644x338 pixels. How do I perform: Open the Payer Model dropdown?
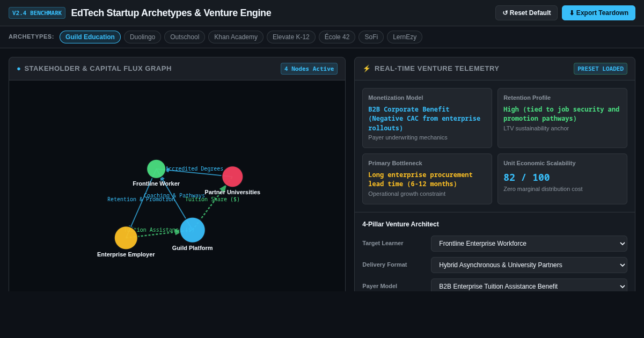click(x=529, y=286)
